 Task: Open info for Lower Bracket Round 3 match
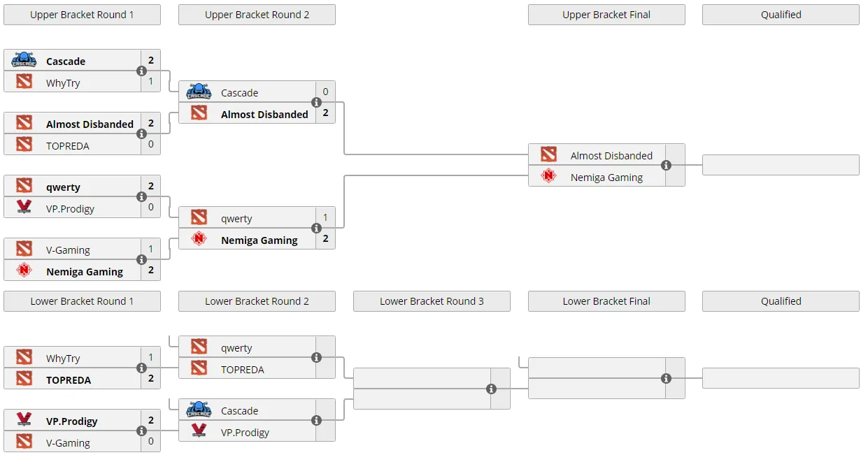point(491,389)
